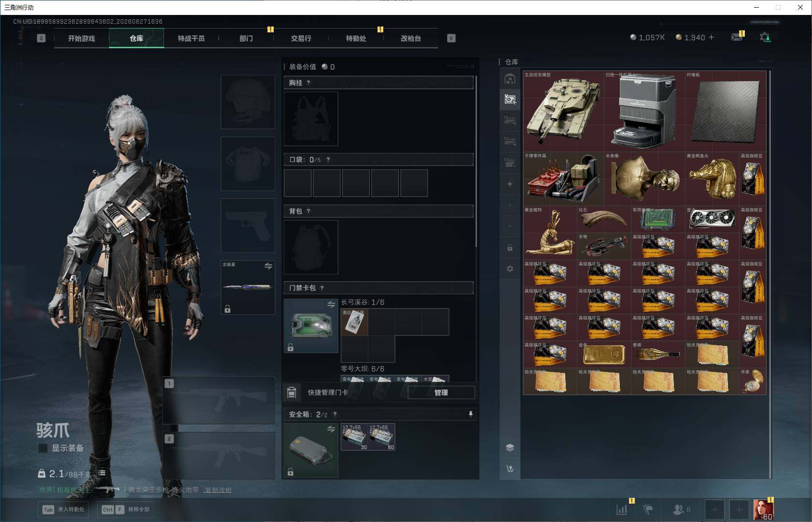This screenshot has height=522, width=812.
Task: Click the 管理 keycard button
Action: coord(441,393)
